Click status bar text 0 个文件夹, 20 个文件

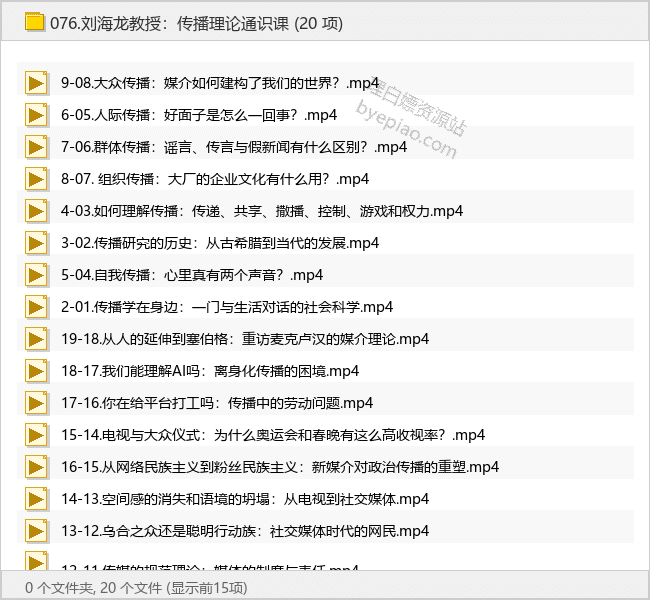93,588
